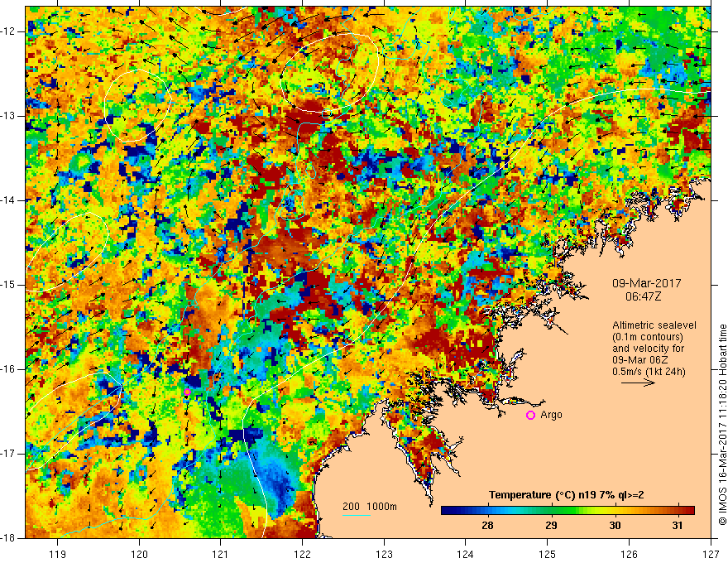The width and height of the screenshot is (728, 563).
Task: Click longitude label 122 on the axis
Action: point(302,554)
